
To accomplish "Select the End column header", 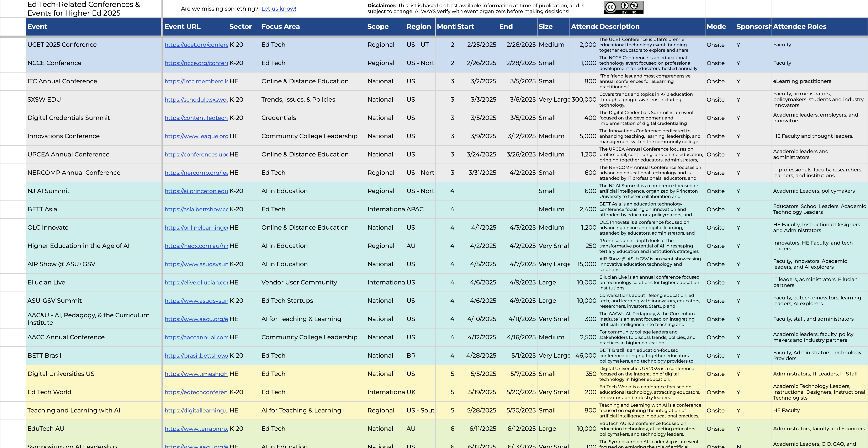I will (x=518, y=27).
